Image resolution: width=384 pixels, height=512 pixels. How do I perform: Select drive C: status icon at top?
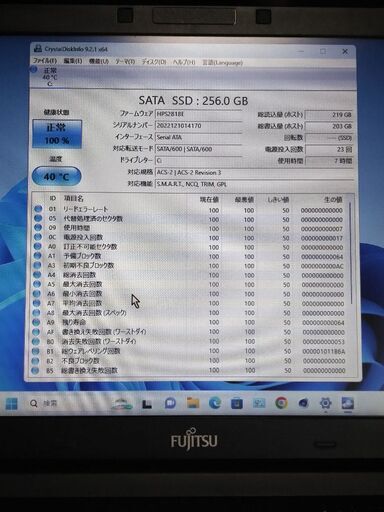pos(33,70)
